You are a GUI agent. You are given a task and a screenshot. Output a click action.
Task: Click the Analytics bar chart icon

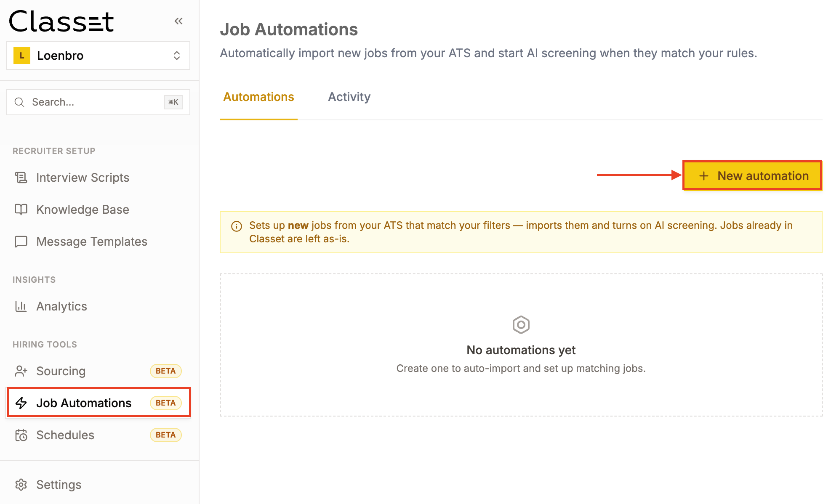click(21, 306)
